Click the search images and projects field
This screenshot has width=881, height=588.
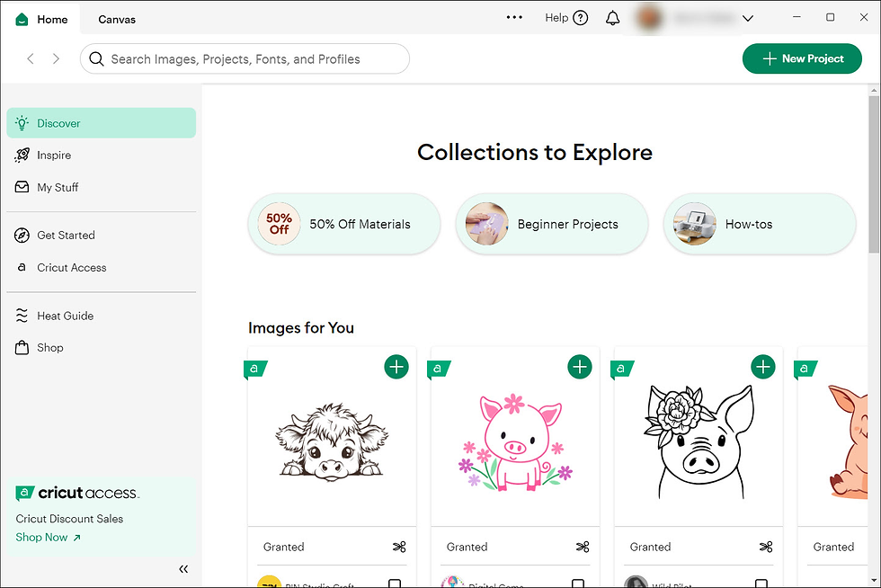(x=245, y=58)
